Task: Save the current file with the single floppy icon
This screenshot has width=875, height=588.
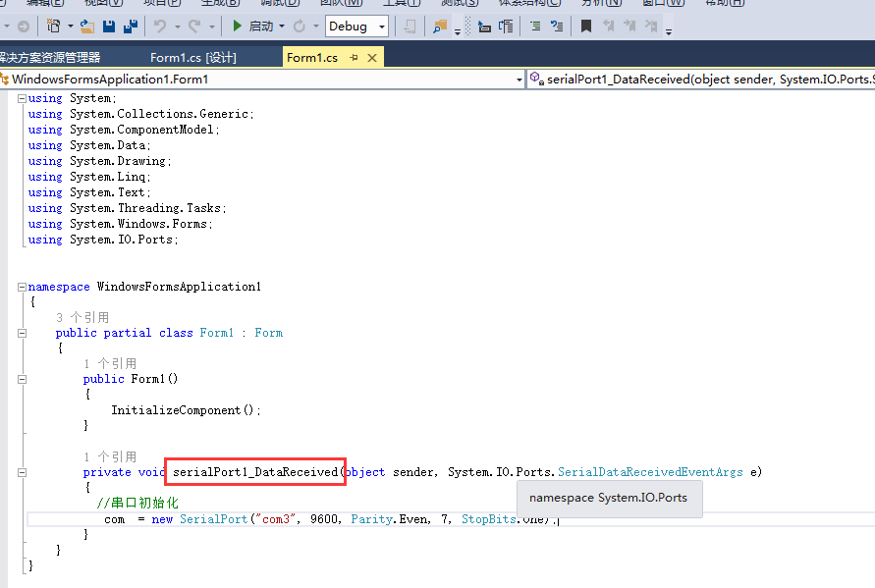Action: click(109, 26)
